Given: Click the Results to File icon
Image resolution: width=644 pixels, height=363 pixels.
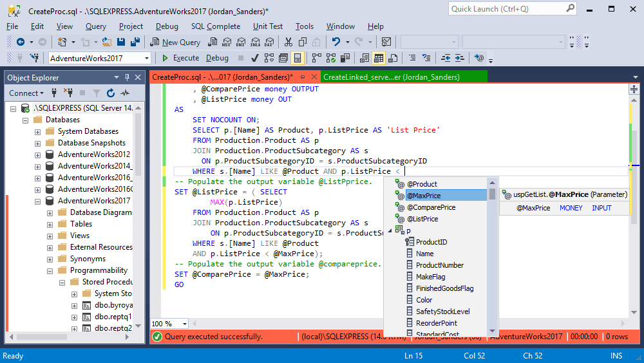Looking at the screenshot, I should (393, 58).
